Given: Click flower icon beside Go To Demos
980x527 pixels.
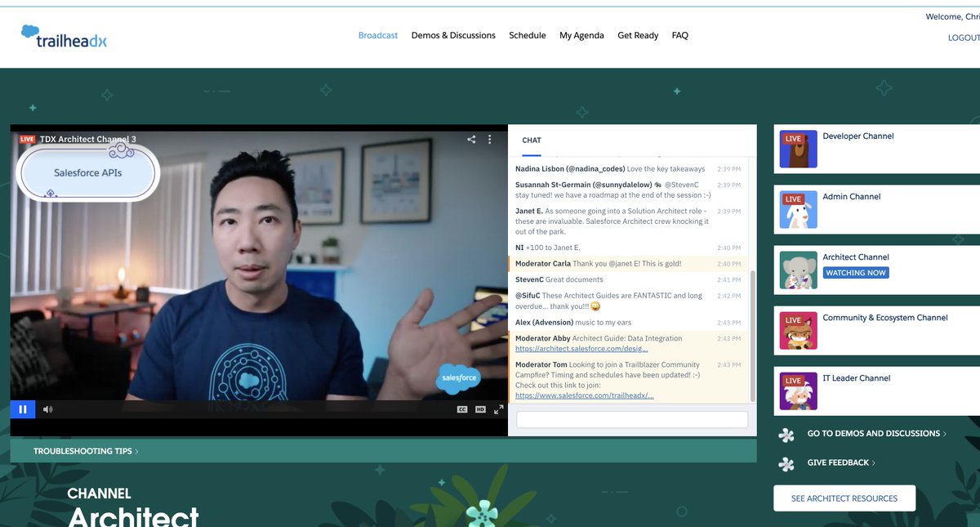Looking at the screenshot, I should [x=786, y=435].
